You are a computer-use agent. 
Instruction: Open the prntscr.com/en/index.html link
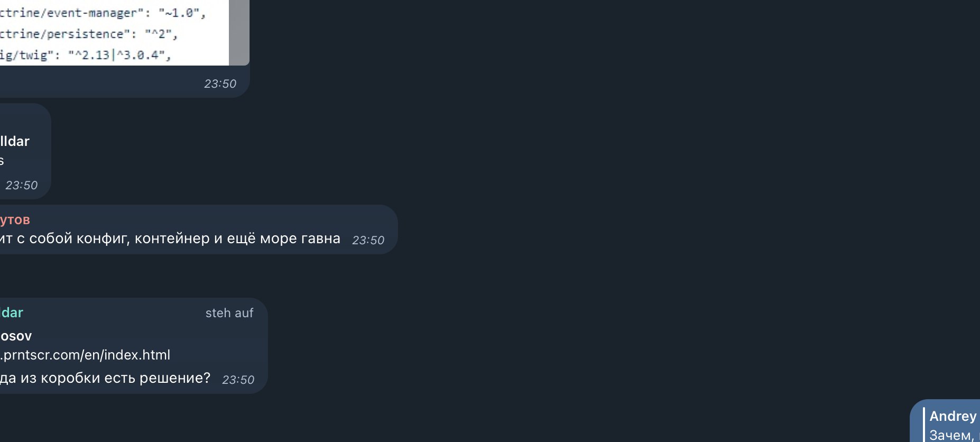85,355
